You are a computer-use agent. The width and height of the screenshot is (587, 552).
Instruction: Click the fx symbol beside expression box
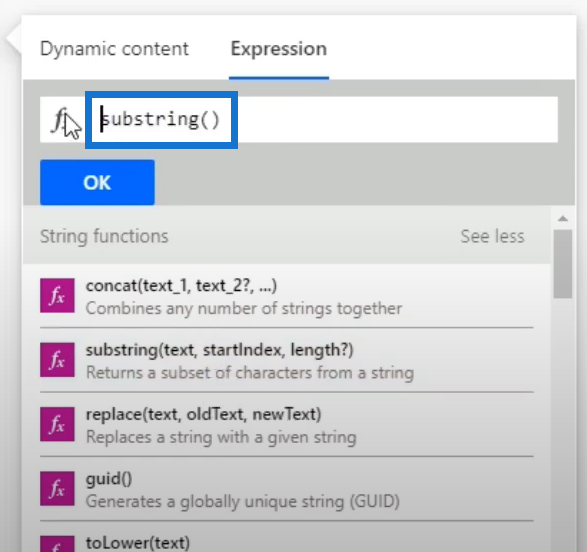coord(60,120)
